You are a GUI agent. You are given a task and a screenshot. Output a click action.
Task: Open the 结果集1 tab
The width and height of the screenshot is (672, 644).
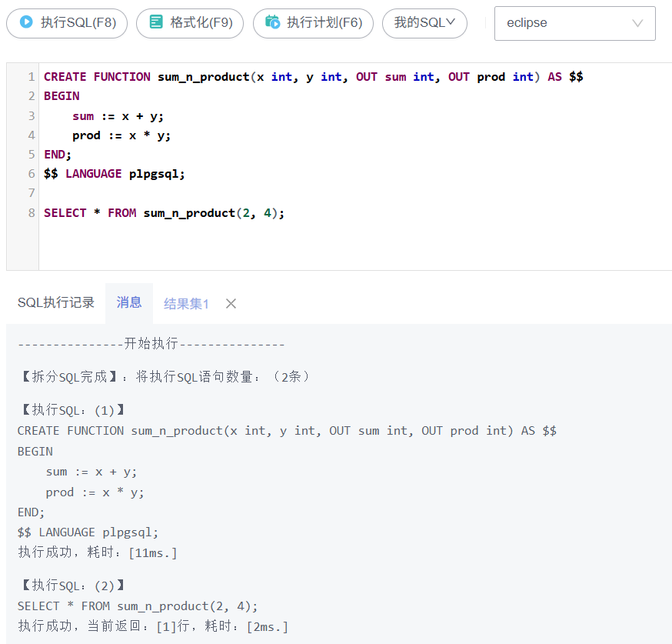pyautogui.click(x=186, y=304)
